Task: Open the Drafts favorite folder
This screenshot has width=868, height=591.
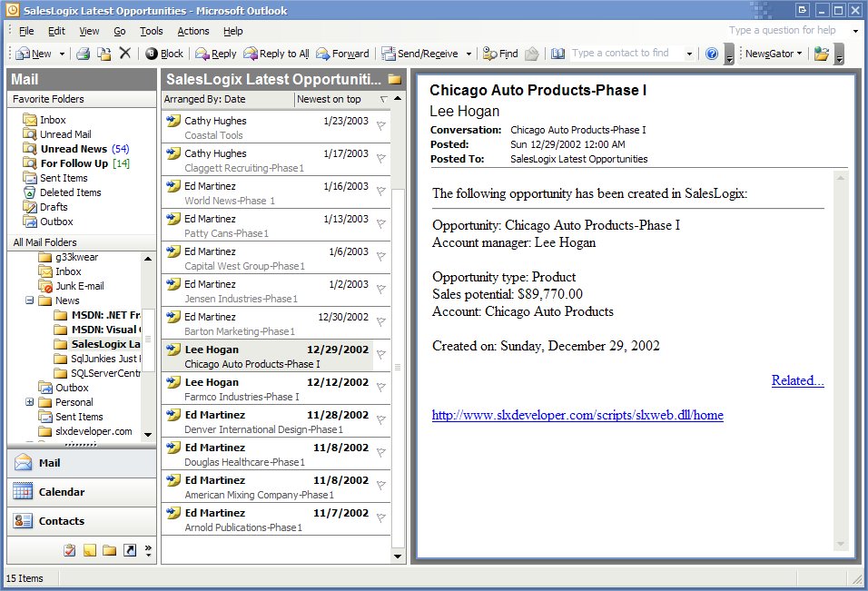Action: coord(45,207)
